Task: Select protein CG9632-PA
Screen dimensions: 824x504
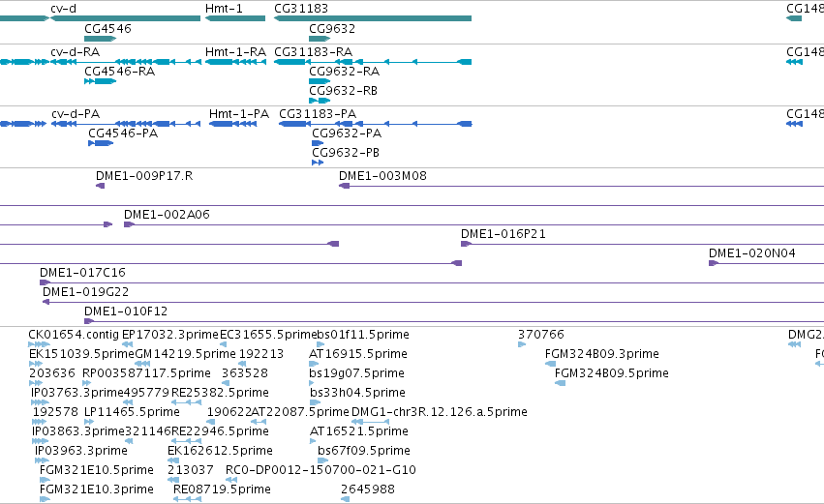Action: click(318, 143)
